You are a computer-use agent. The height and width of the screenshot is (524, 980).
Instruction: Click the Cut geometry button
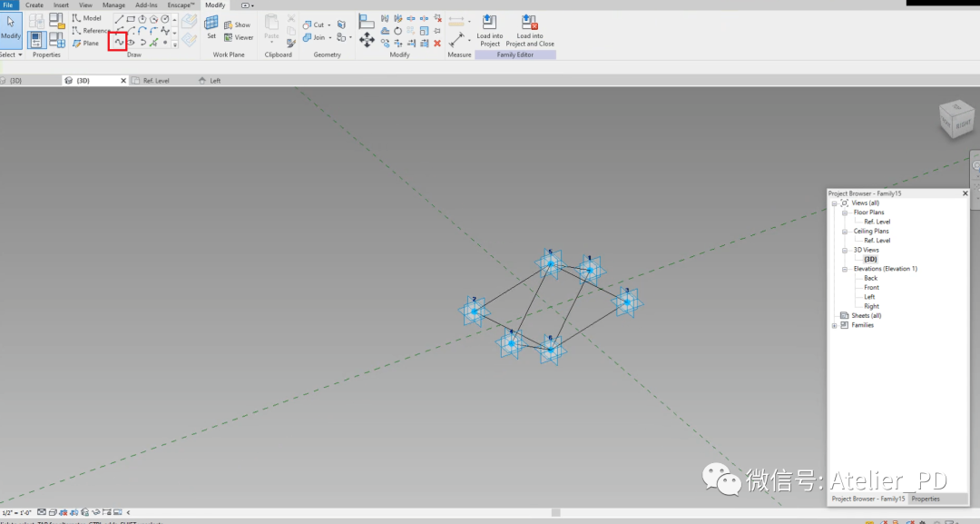[313, 25]
